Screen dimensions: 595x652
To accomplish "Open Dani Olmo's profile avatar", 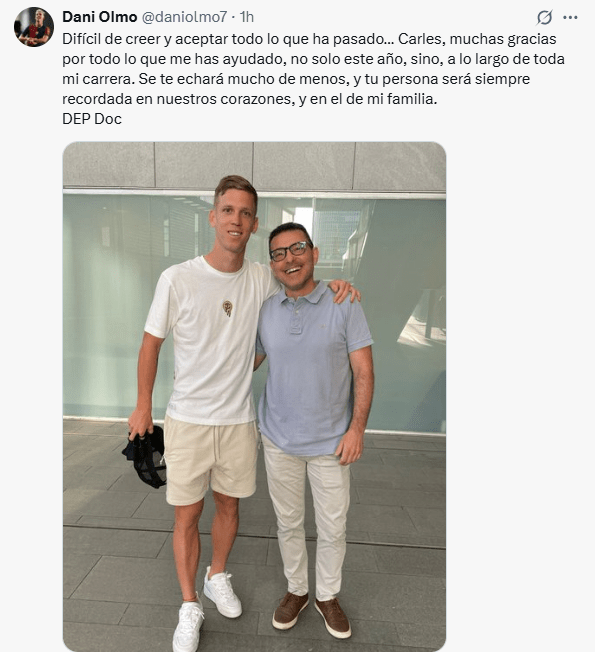I will click(34, 27).
